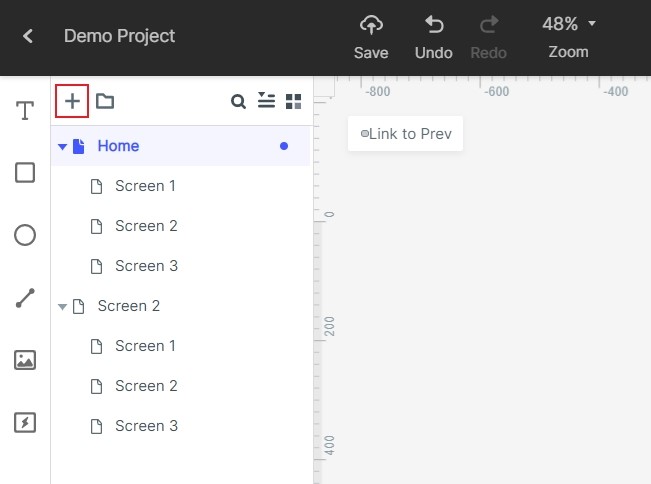651x484 pixels.
Task: Go back using the left arrow
Action: [28, 36]
